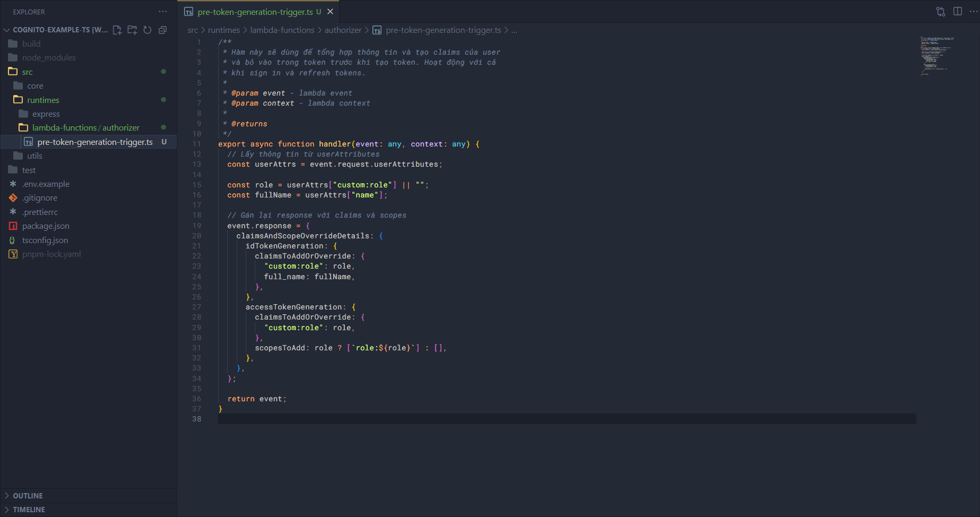Viewport: 980px width, 517px height.
Task: Click the authorizer breadcrumb segment
Action: tap(343, 30)
